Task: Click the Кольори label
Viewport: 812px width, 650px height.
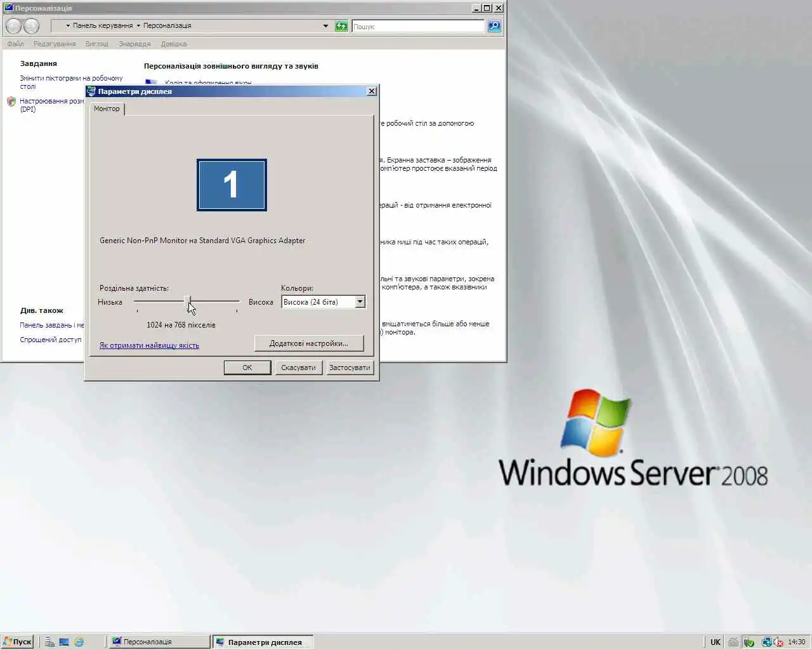Action: click(x=297, y=288)
